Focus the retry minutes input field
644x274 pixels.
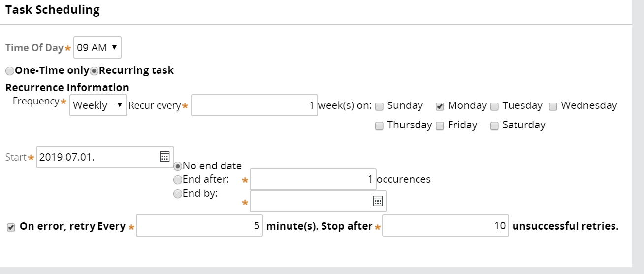199,226
